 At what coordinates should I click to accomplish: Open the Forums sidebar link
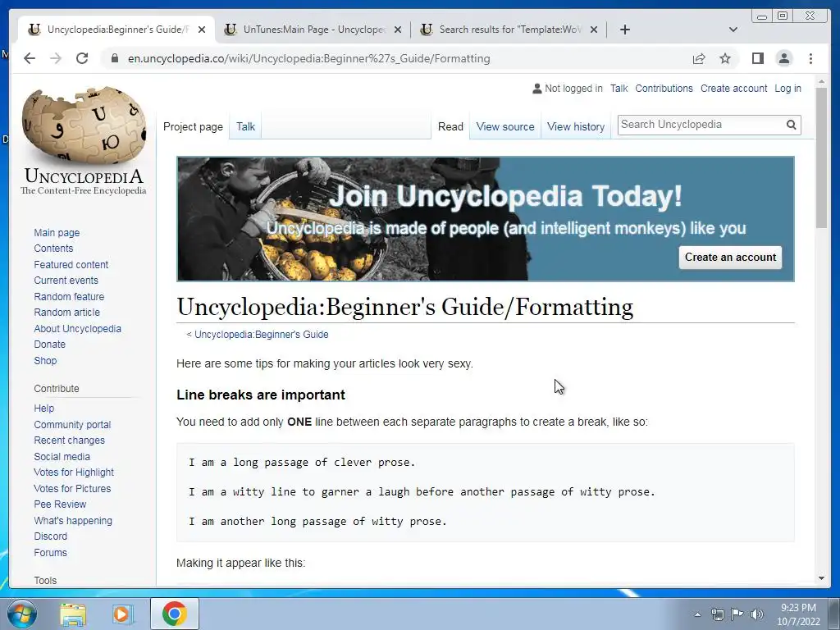click(50, 552)
